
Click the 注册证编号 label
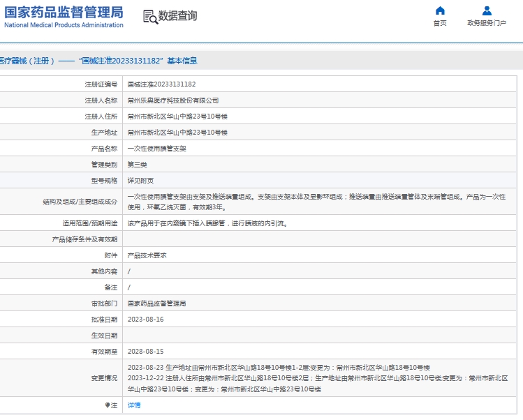pos(101,84)
